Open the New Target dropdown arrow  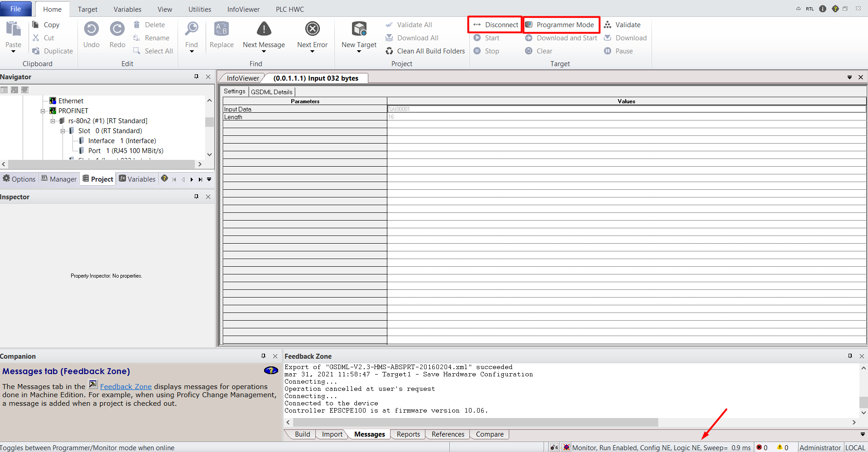coord(359,51)
